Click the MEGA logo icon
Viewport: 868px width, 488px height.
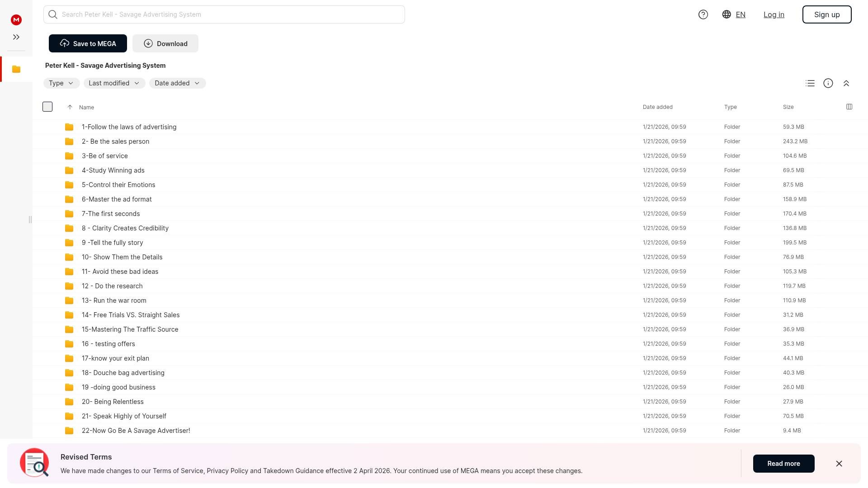[x=16, y=20]
